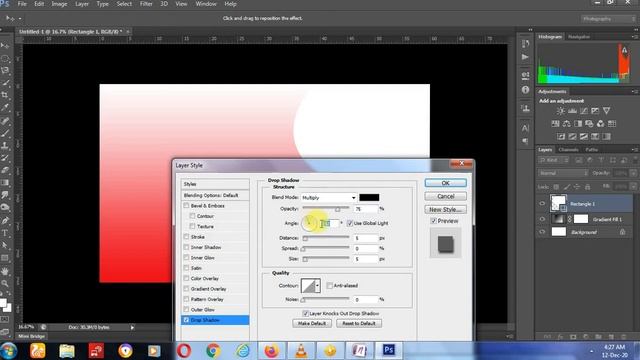Toggle the Anti-aliased checkbox
The width and height of the screenshot is (640, 360).
tap(329, 286)
